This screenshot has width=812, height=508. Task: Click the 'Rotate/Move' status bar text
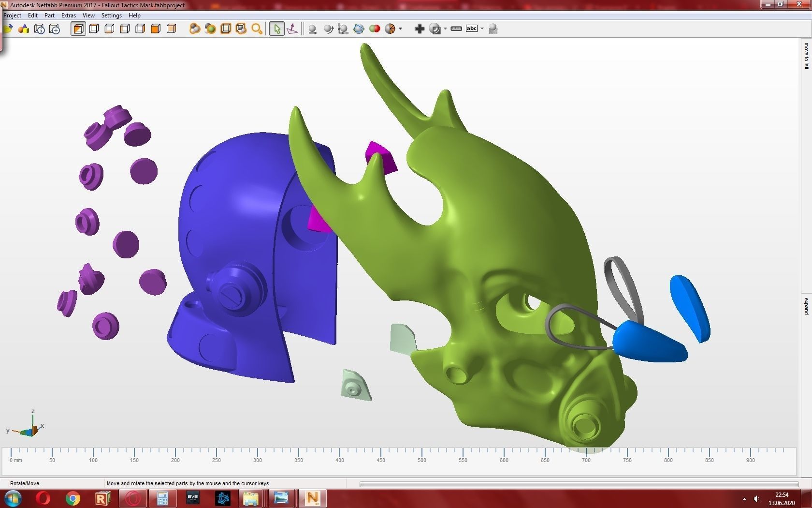pyautogui.click(x=25, y=483)
